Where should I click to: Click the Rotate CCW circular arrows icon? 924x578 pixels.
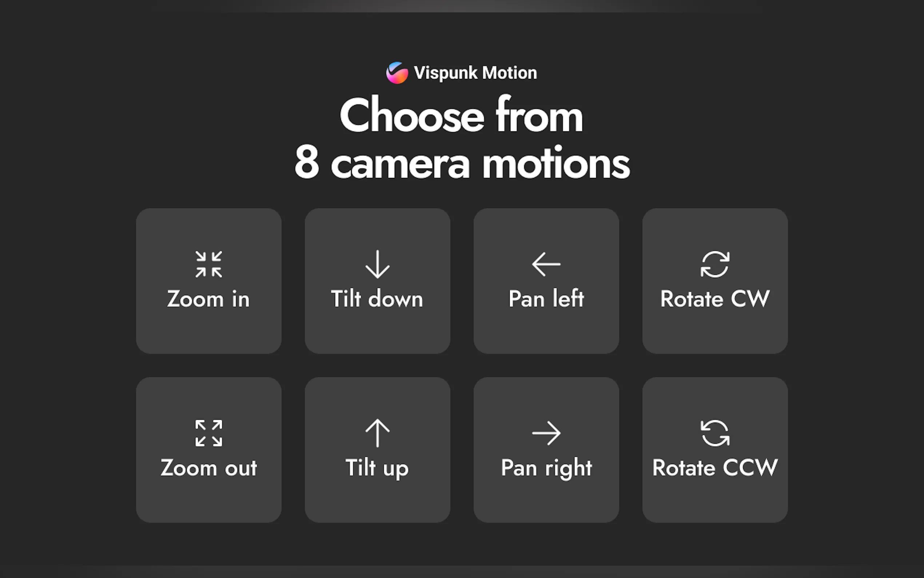715,433
